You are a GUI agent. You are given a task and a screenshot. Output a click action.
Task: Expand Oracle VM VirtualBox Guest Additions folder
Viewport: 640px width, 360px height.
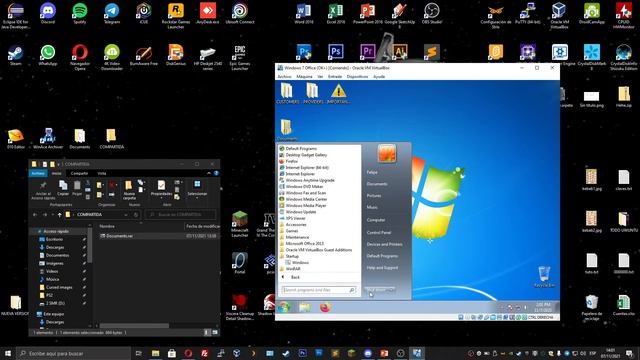pyautogui.click(x=318, y=250)
